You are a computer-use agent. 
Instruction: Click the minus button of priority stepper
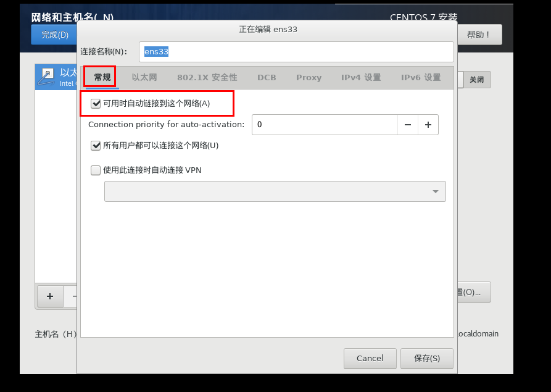click(408, 125)
